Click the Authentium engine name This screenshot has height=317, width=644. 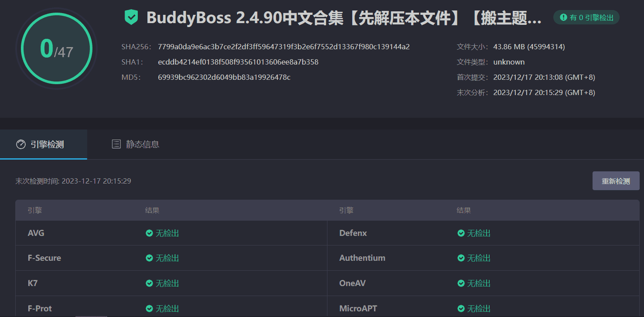pyautogui.click(x=362, y=258)
